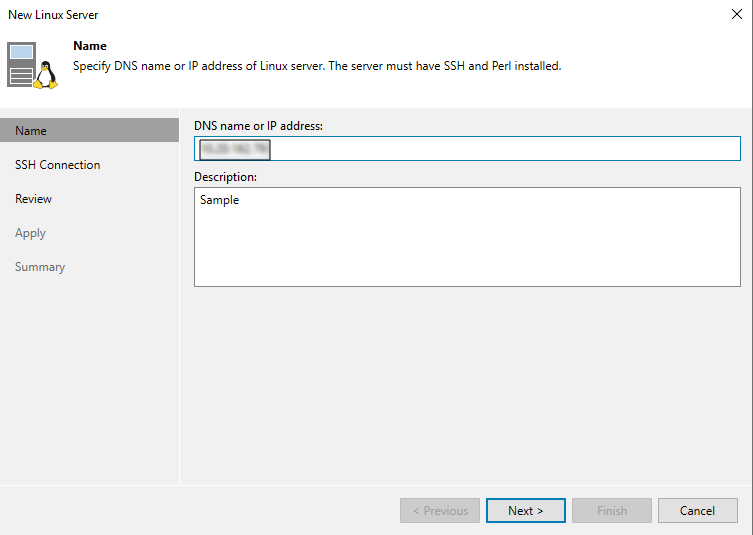Select the Apply step in the sidebar
753x535 pixels.
(30, 233)
